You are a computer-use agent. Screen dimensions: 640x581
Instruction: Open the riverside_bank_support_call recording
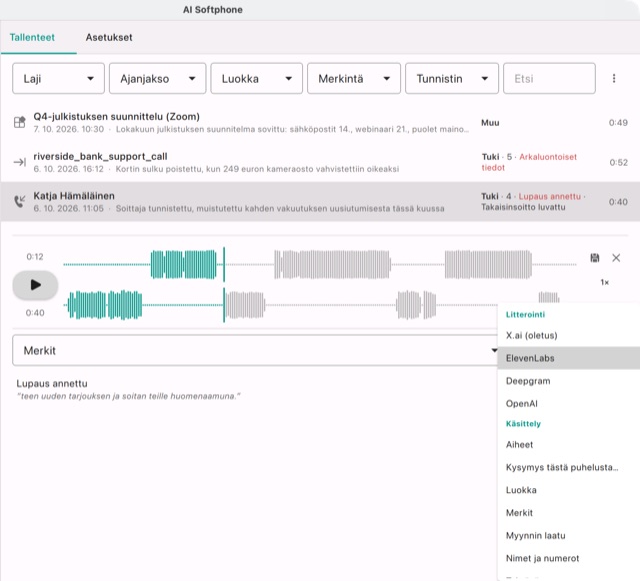320,162
